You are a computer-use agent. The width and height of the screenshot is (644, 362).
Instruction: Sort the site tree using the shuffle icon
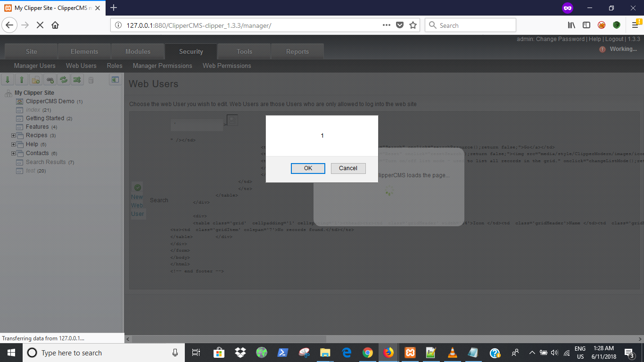[x=77, y=80]
